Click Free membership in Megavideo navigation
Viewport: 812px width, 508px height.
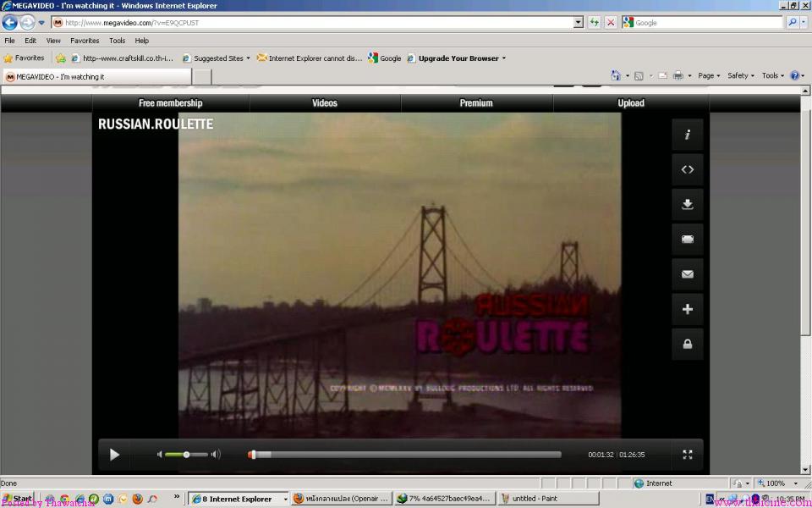(170, 102)
